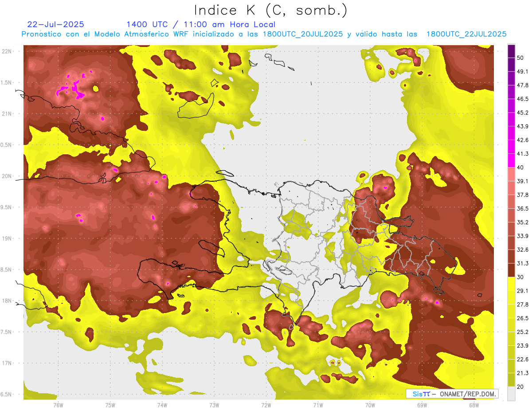The image size is (532, 411).
Task: Click the '17N' latitude label
Action: (x=8, y=363)
